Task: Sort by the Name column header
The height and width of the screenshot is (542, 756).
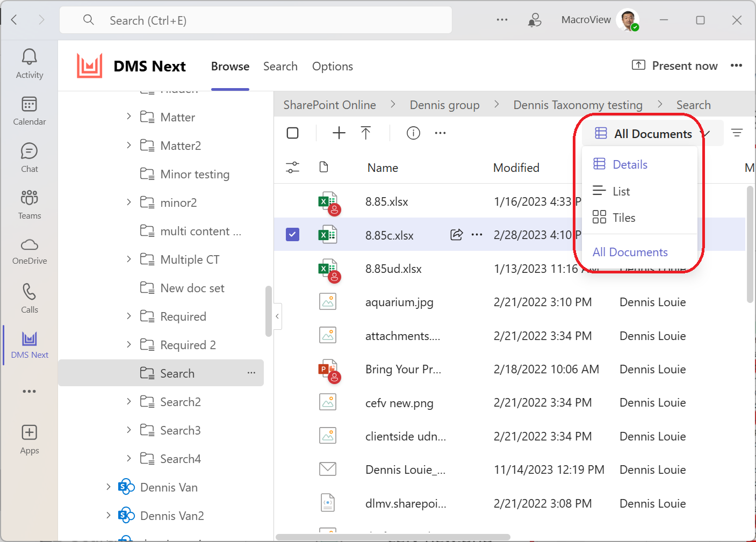Action: click(383, 168)
